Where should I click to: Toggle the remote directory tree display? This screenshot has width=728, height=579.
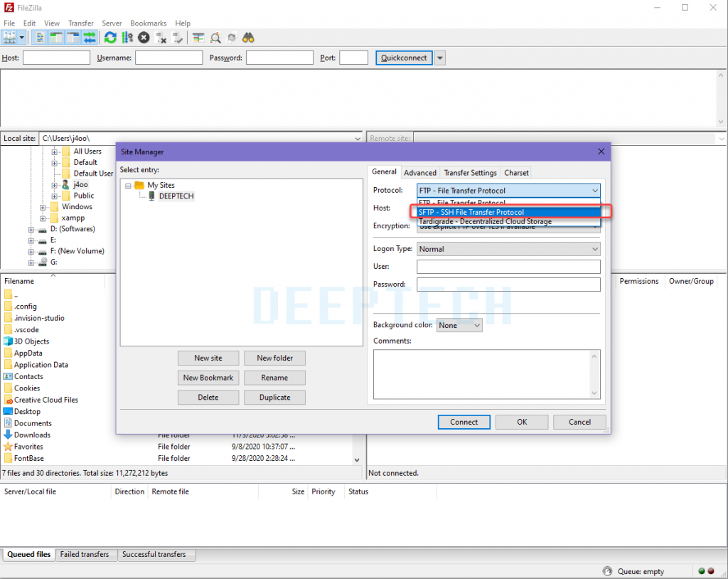coord(73,38)
